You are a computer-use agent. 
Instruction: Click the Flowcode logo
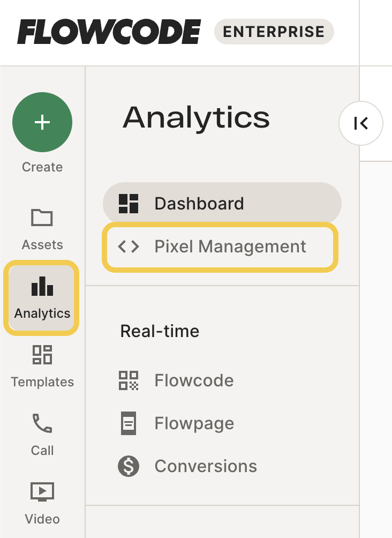pyautogui.click(x=109, y=32)
